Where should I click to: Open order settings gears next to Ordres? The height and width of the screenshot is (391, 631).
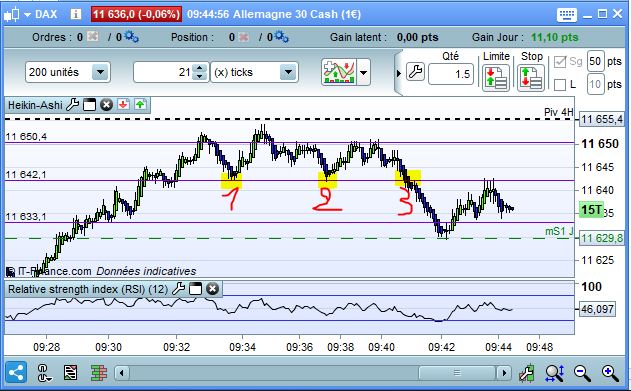[131, 37]
